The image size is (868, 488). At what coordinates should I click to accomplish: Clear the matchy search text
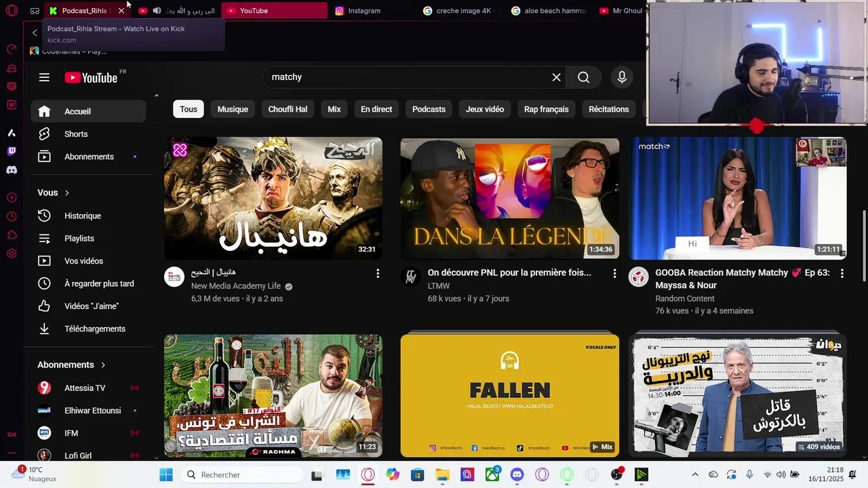pos(556,77)
